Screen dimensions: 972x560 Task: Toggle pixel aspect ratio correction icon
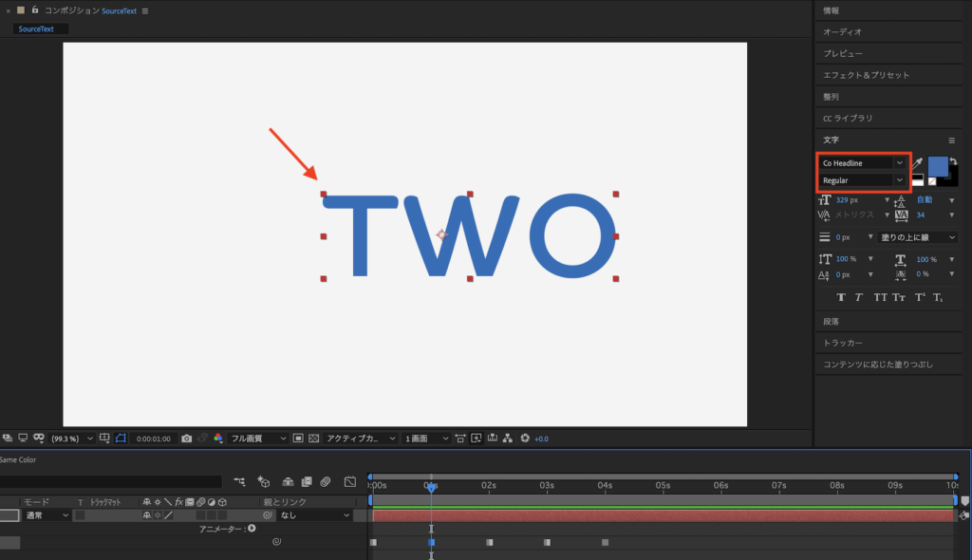click(460, 439)
